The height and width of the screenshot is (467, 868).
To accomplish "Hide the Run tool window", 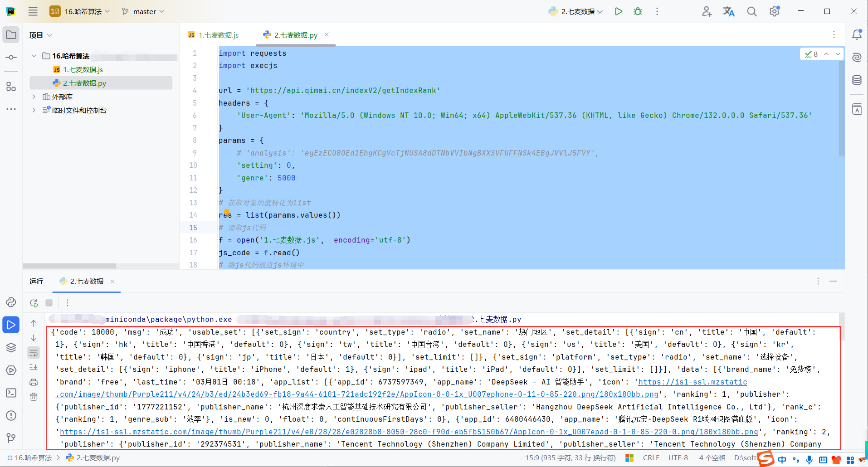I will 833,281.
